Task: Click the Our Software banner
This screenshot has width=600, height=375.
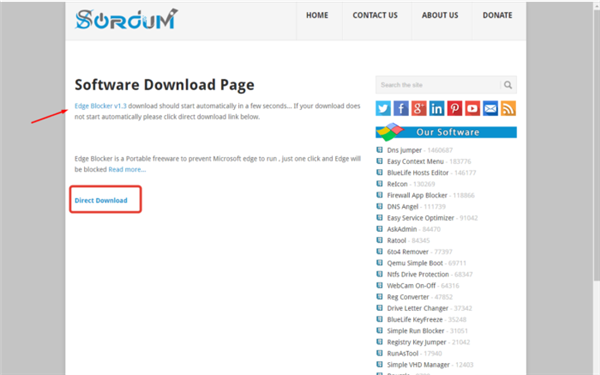Action: [446, 132]
